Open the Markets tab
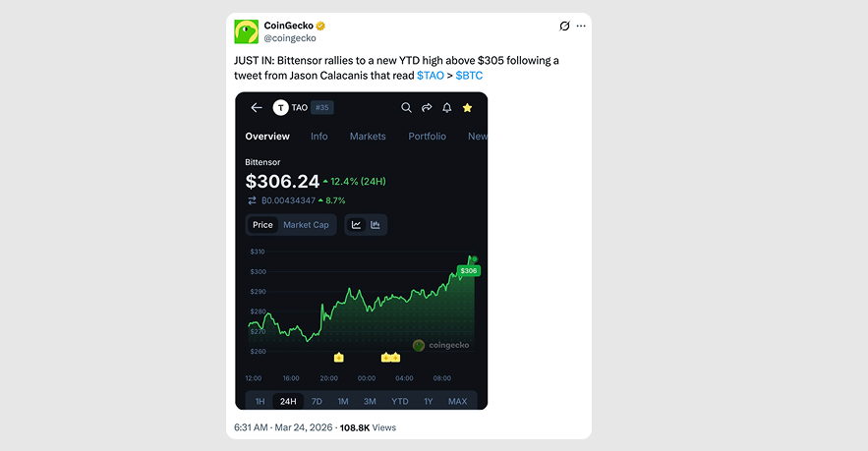This screenshot has height=451, width=868. click(x=368, y=137)
